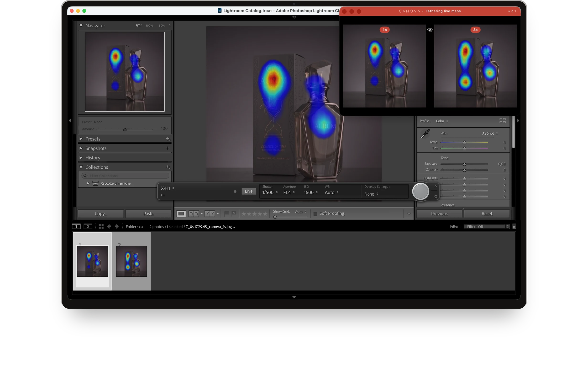
Task: Click the Reset button
Action: [x=487, y=214]
